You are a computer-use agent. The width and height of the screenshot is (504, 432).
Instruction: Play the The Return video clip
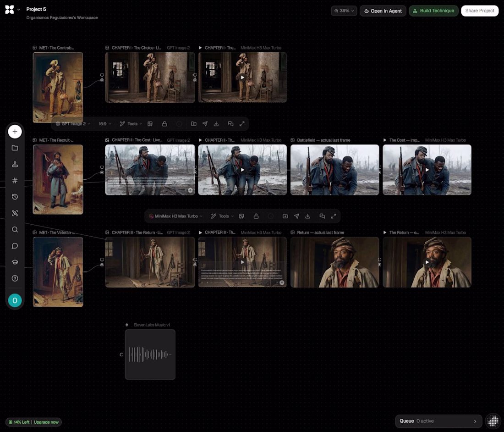[x=427, y=262]
